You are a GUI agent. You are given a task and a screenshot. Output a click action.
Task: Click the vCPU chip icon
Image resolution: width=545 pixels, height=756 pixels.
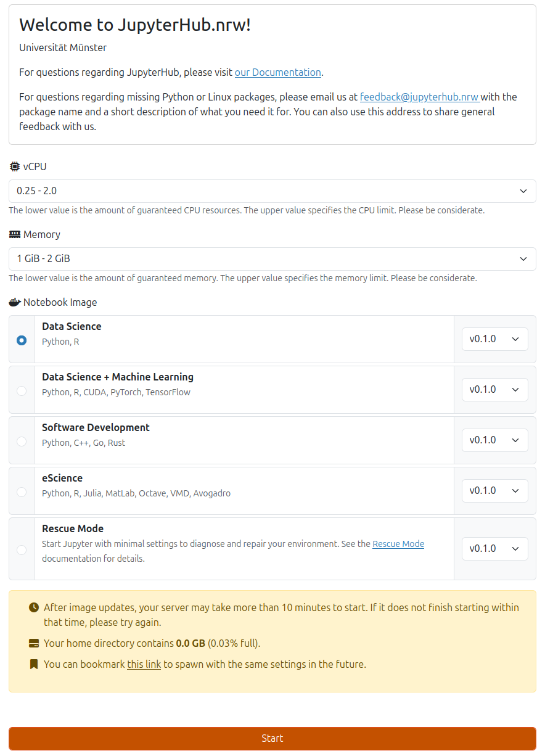(15, 166)
